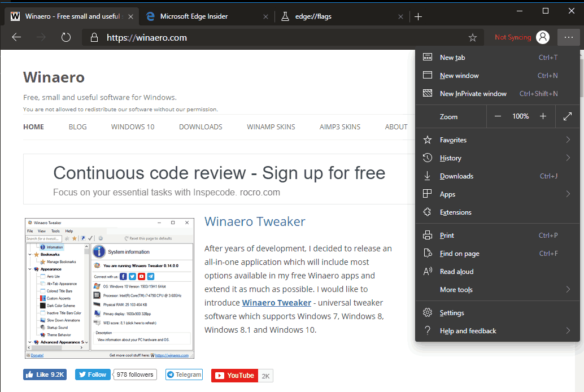Open the WINAMP SKINS navigation link
The image size is (584, 392).
[271, 127]
